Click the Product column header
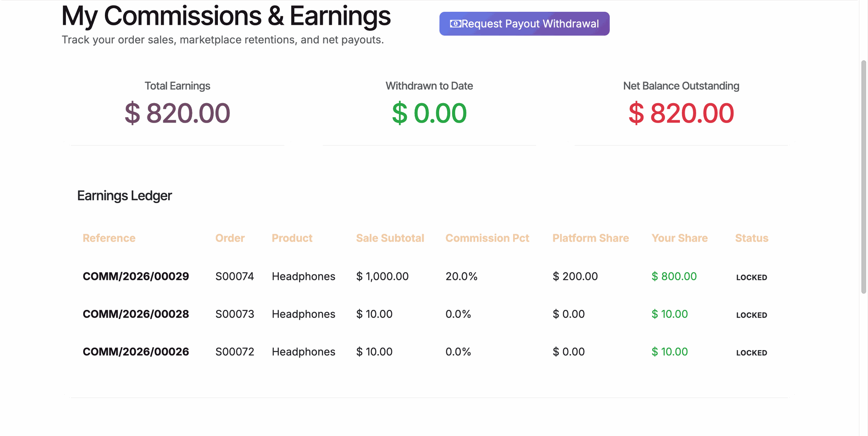 (x=292, y=238)
